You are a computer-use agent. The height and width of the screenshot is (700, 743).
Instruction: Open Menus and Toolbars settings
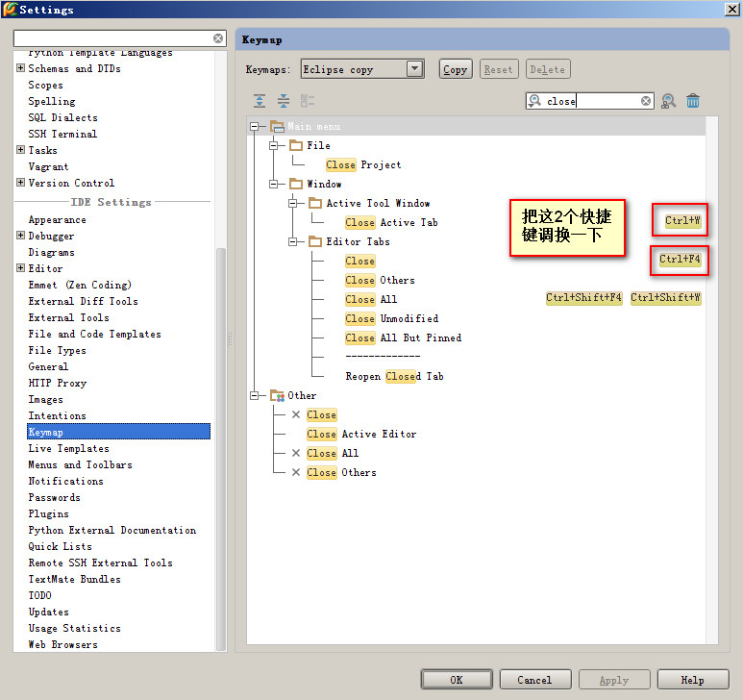pos(80,465)
